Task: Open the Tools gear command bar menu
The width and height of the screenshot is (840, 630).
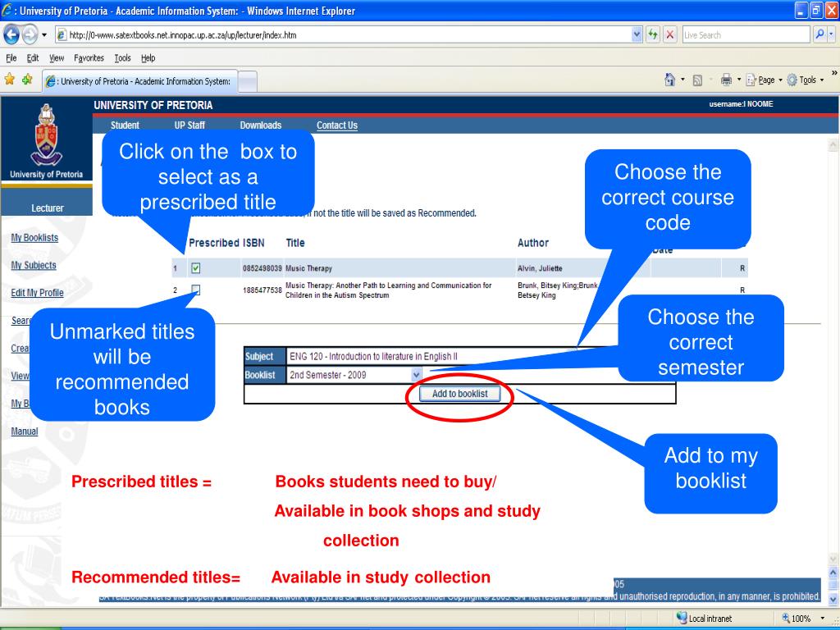Action: coord(805,80)
